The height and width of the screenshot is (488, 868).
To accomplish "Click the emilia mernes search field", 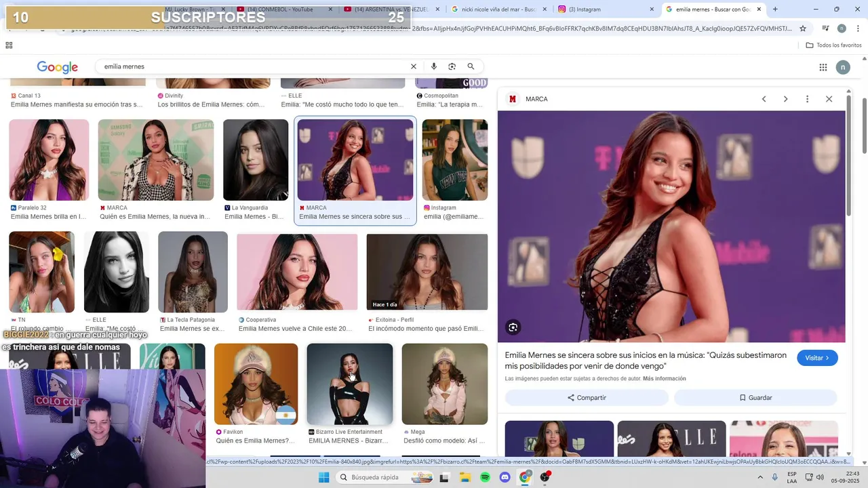I will 251,66.
